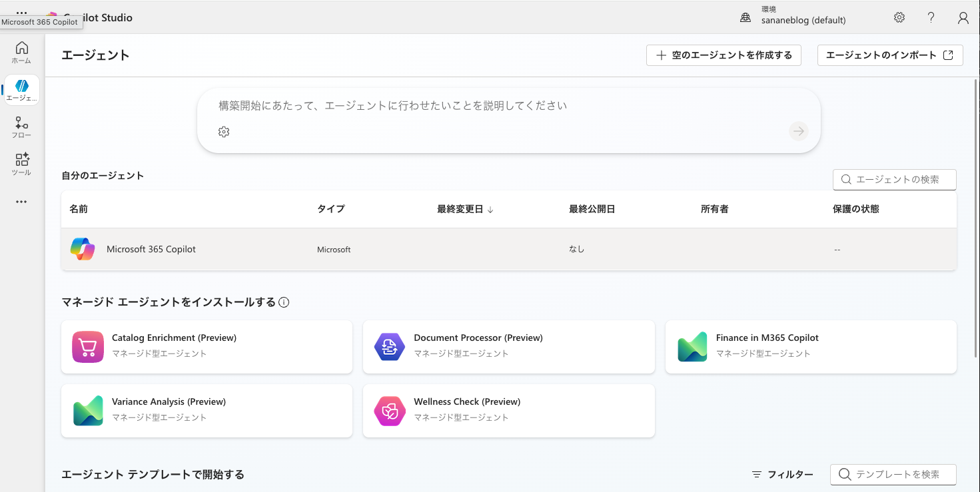Image resolution: width=980 pixels, height=492 pixels.
Task: Click the Variance Analysis icon
Action: (x=88, y=411)
